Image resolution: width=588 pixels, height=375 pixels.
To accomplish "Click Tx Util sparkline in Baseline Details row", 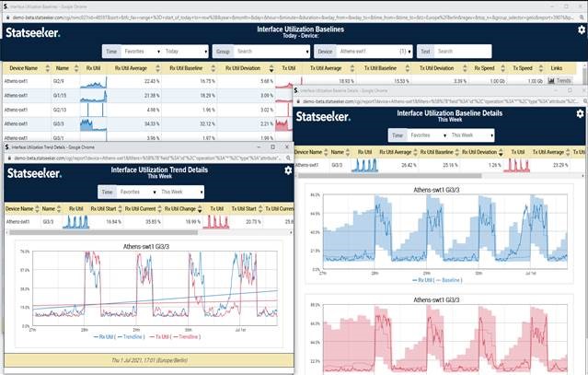I will pos(516,165).
